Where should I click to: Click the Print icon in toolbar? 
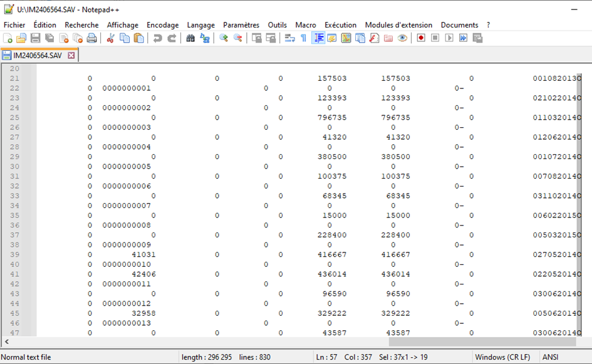click(x=91, y=38)
